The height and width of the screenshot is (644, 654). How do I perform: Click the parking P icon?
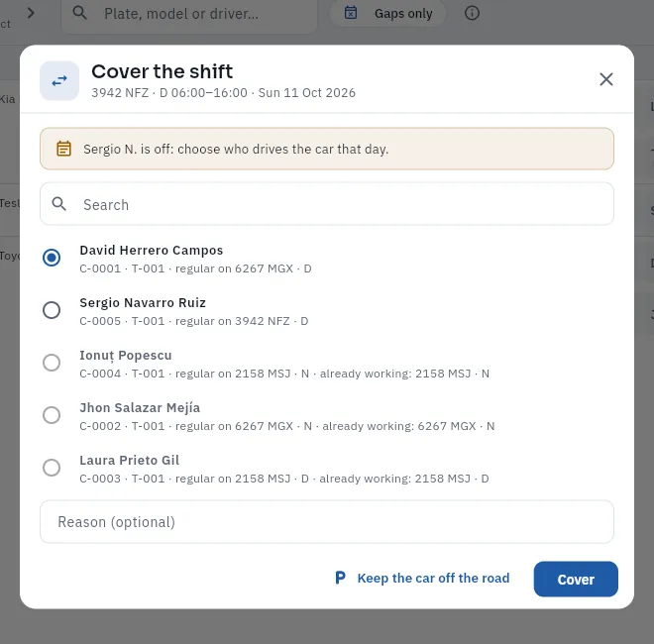pyautogui.click(x=340, y=578)
